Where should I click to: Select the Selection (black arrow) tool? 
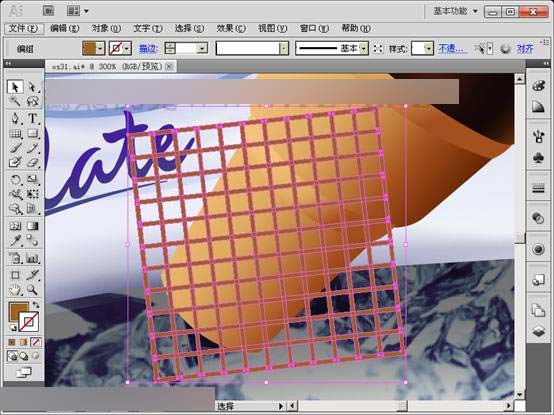pos(15,87)
